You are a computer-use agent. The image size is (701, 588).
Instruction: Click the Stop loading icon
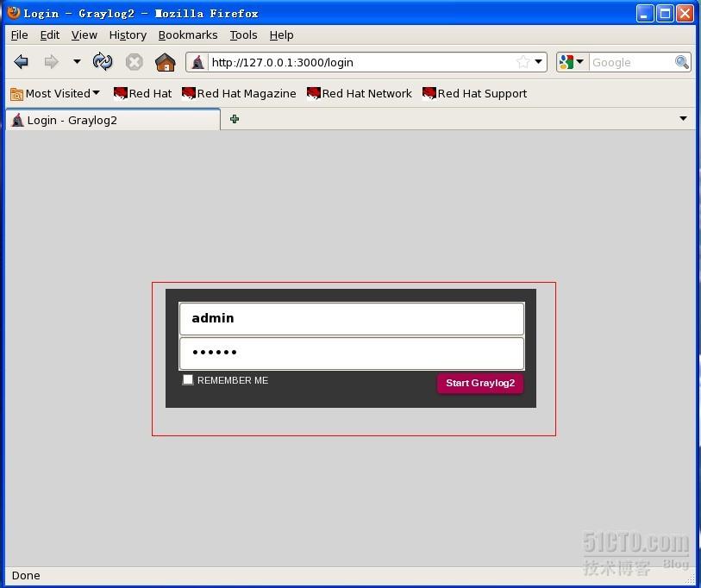point(134,62)
